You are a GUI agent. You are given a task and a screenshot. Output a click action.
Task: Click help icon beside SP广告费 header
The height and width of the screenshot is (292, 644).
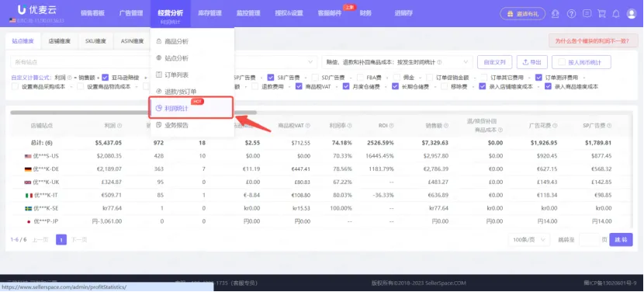pos(609,126)
